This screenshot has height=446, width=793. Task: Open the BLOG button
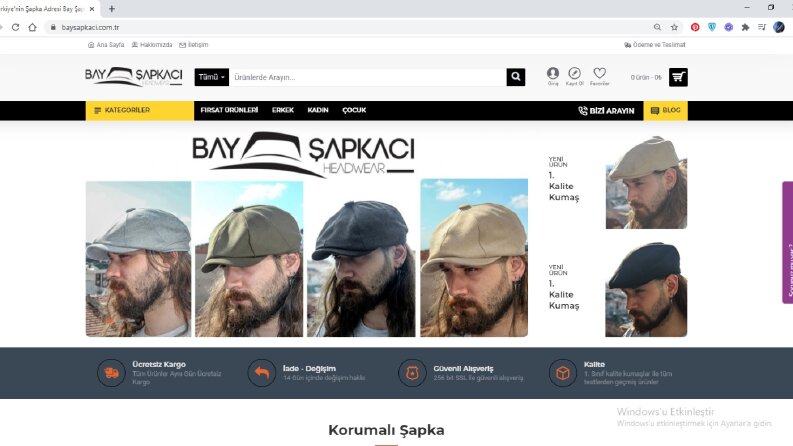[x=666, y=110]
